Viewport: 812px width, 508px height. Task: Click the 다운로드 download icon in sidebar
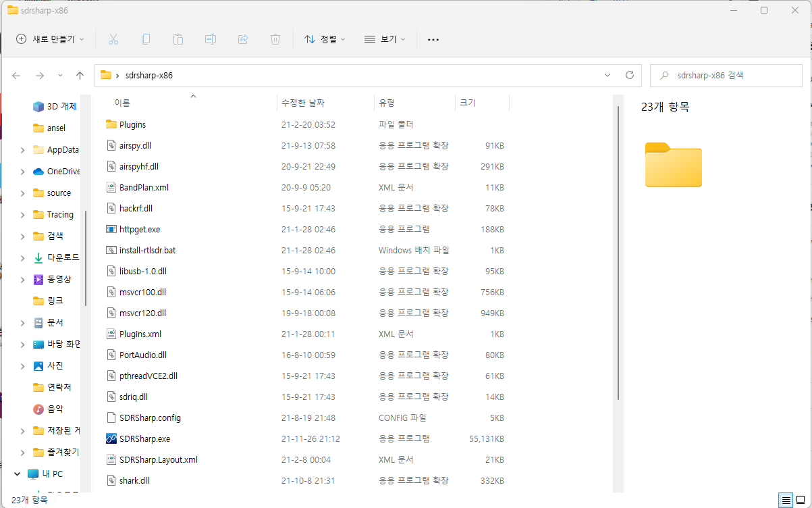pos(38,257)
